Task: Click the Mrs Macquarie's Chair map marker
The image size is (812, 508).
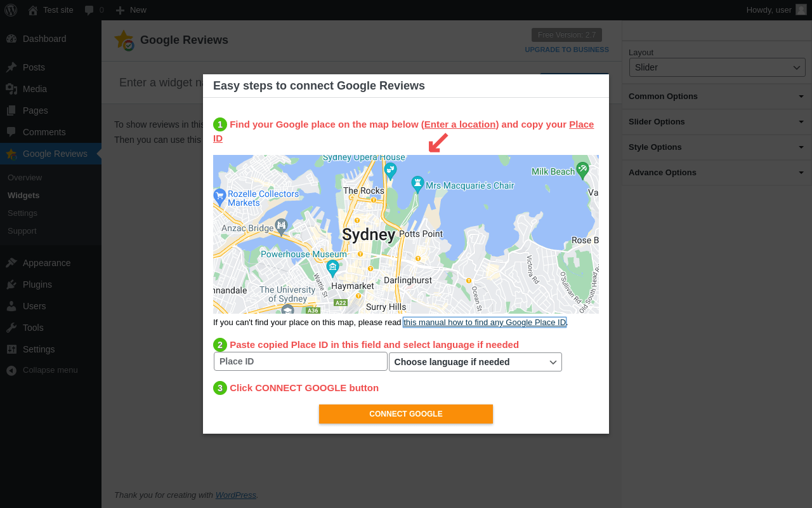Action: [417, 185]
